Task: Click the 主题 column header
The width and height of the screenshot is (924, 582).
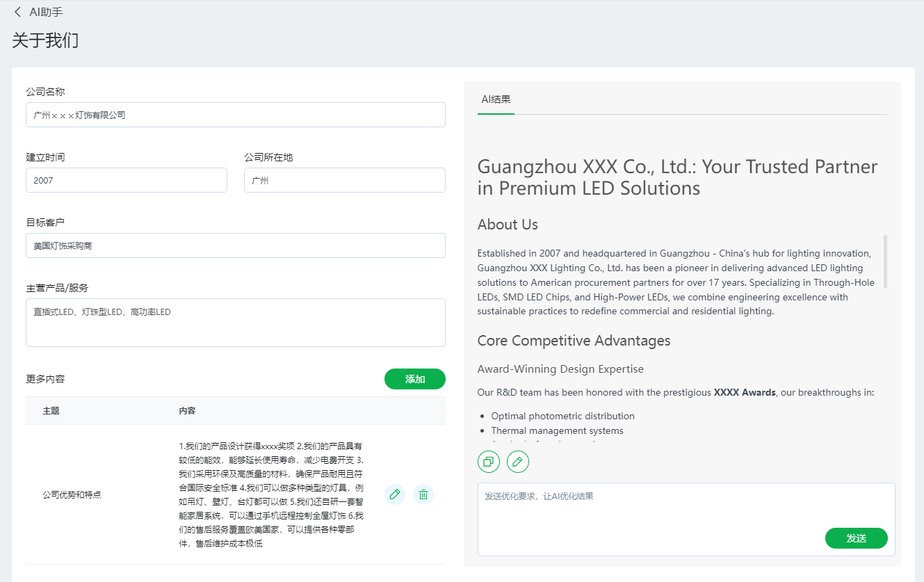Action: click(x=51, y=411)
